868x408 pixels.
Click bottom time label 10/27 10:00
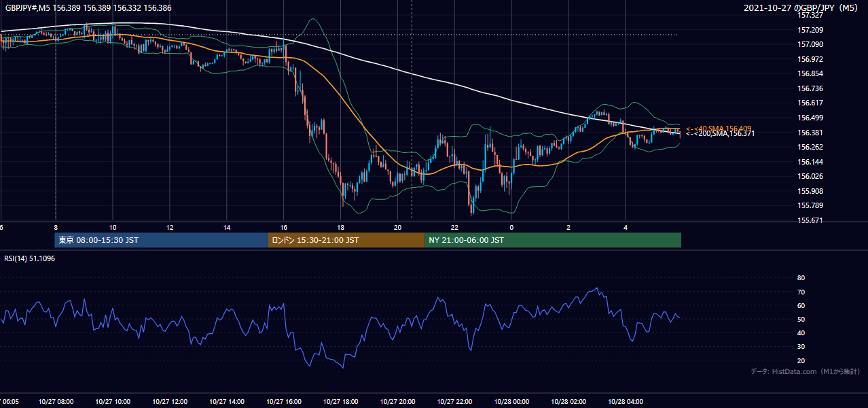tap(113, 402)
